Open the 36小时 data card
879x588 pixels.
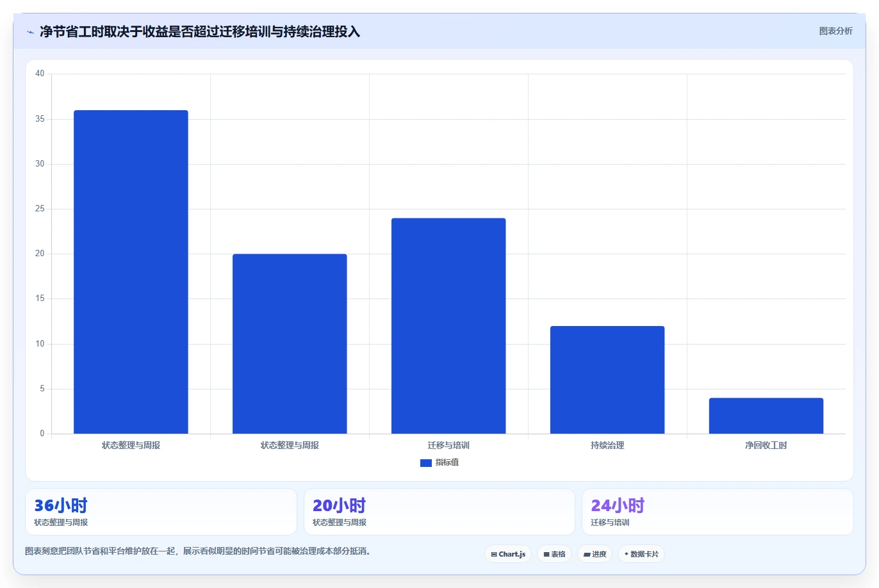click(161, 512)
